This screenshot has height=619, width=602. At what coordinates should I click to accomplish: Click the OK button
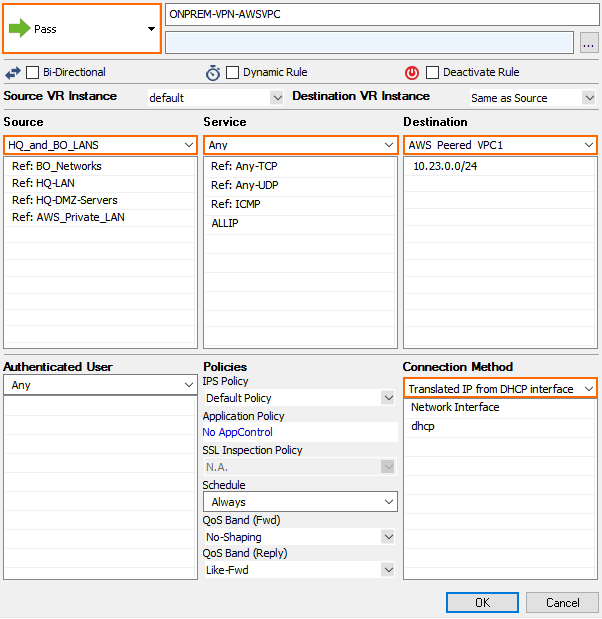482,602
